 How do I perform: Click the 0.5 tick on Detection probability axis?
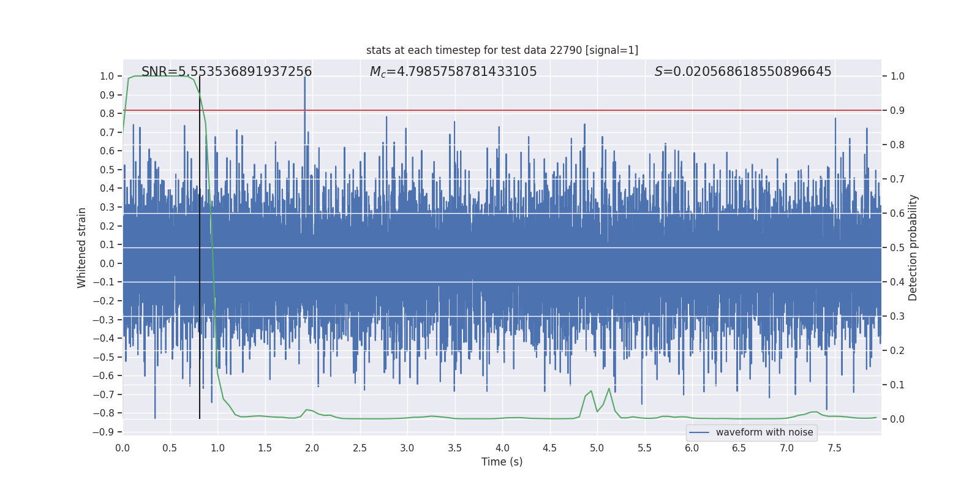pos(897,248)
